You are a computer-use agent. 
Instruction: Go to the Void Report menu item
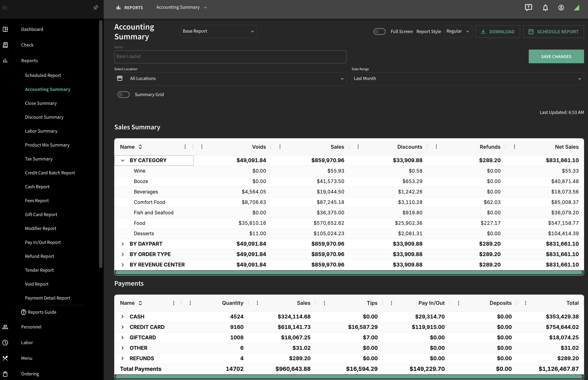point(37,284)
